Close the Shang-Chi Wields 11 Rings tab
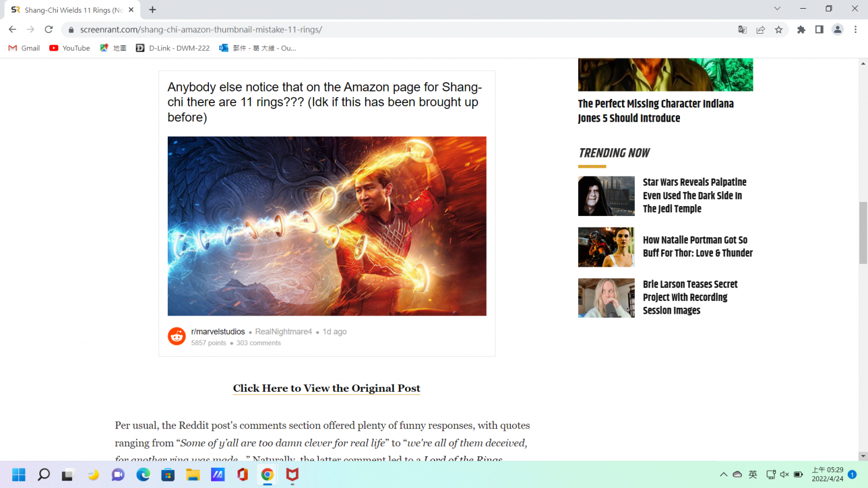Image resolution: width=868 pixels, height=488 pixels. [x=131, y=10]
